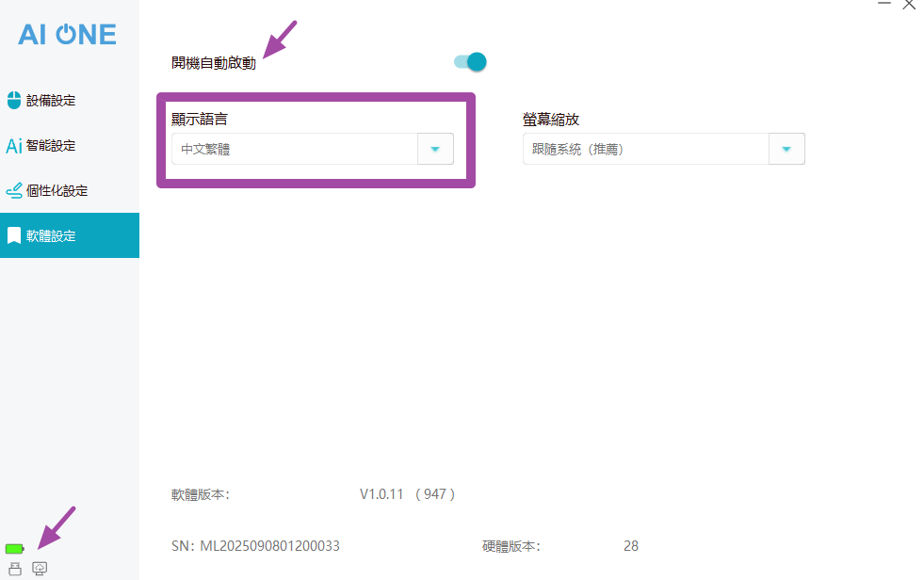Click the 開機自動啟動 label
Image resolution: width=924 pixels, height=580 pixels.
coord(213,63)
